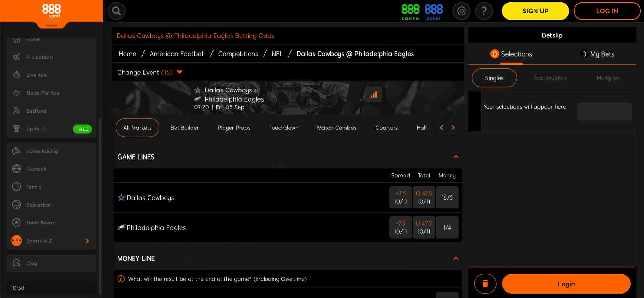Click the Horse Racing icon
Screen dimensions: 644x298
(x=17, y=151)
